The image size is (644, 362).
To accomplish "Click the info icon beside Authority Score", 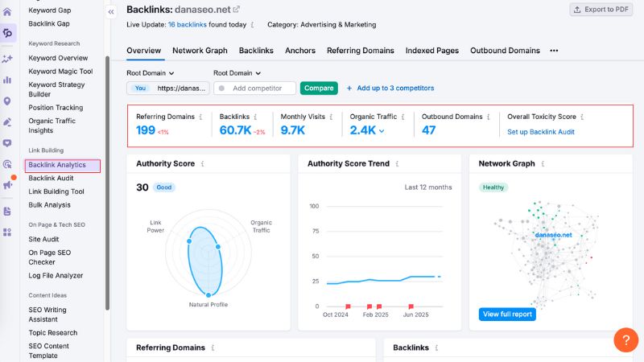I will pos(203,164).
